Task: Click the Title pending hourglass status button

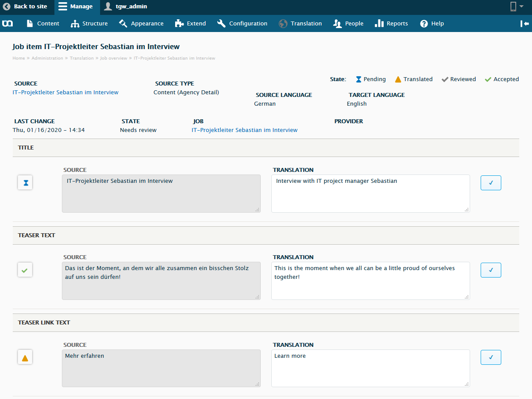Action: coord(25,183)
